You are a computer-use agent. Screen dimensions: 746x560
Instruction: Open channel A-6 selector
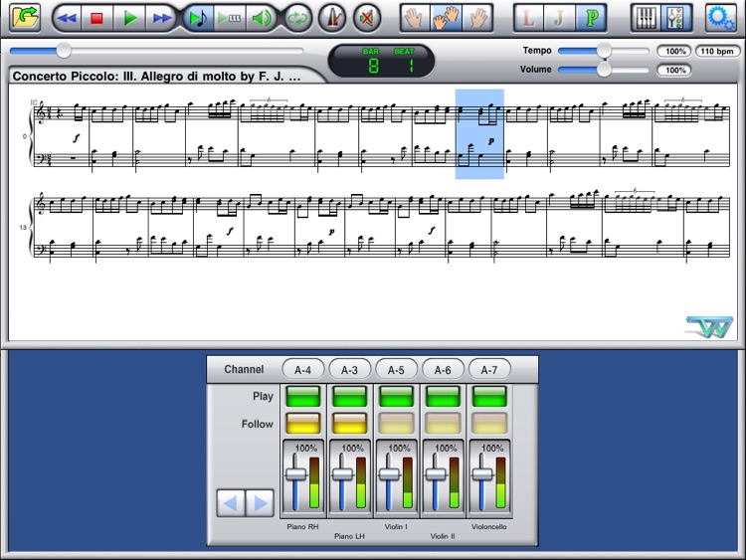click(443, 370)
